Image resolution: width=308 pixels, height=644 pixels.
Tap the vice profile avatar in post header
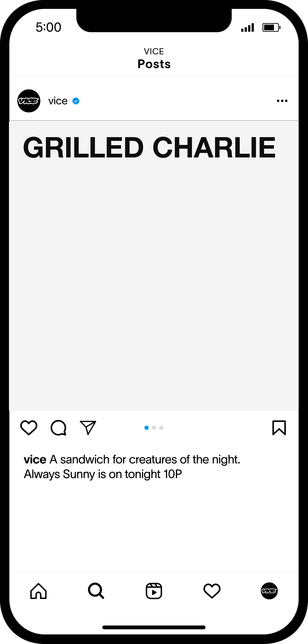29,101
